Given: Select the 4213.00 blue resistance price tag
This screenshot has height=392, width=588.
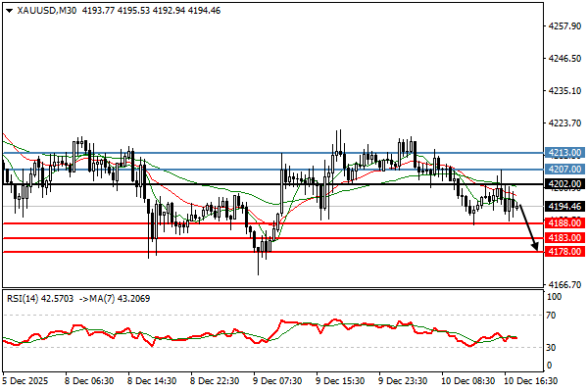Looking at the screenshot, I should coord(563,154).
